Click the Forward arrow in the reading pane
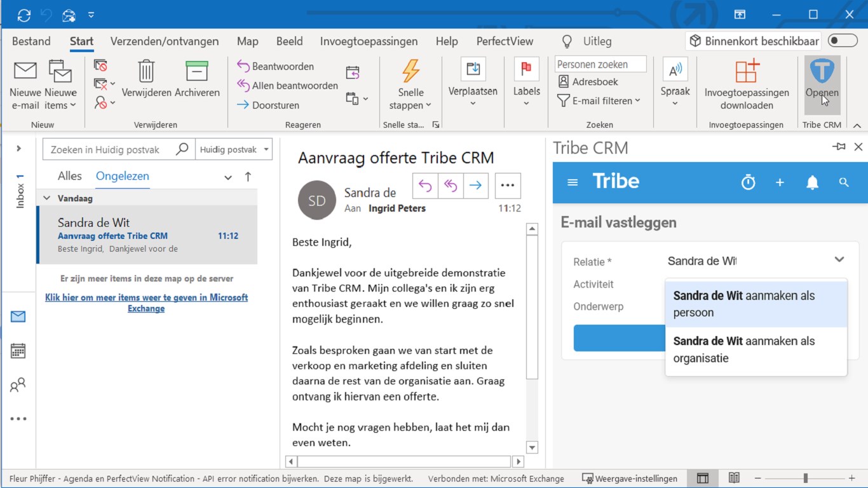Image resolution: width=868 pixels, height=488 pixels. click(x=475, y=186)
